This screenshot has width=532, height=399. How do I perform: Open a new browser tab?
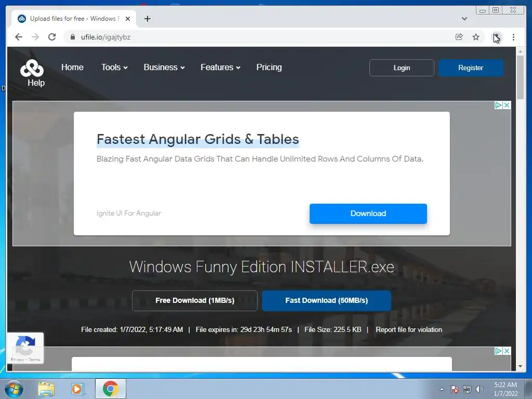tap(147, 19)
